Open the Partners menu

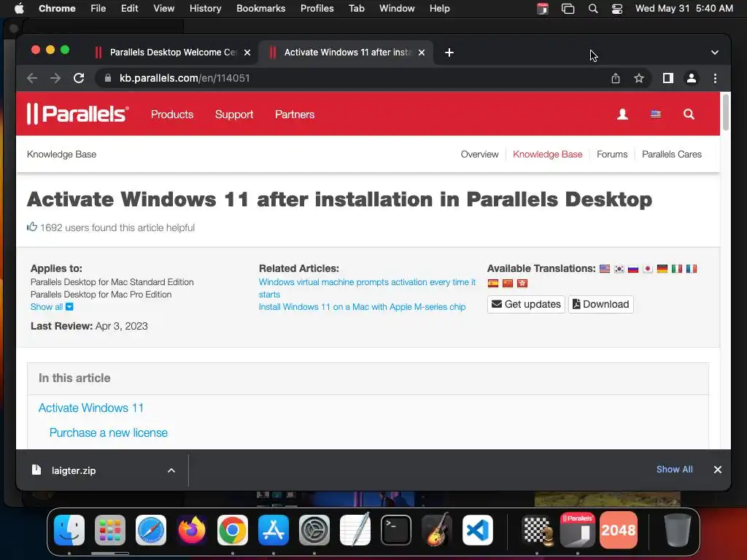(295, 114)
